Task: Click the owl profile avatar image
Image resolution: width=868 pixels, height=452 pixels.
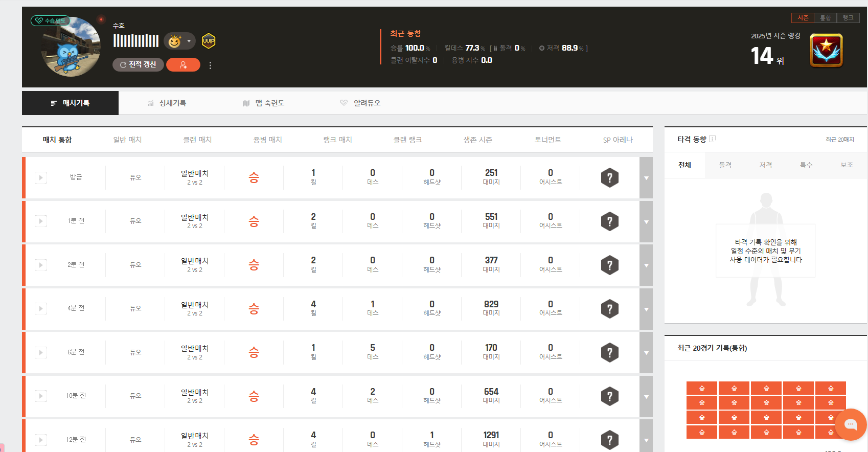Action: click(x=71, y=48)
